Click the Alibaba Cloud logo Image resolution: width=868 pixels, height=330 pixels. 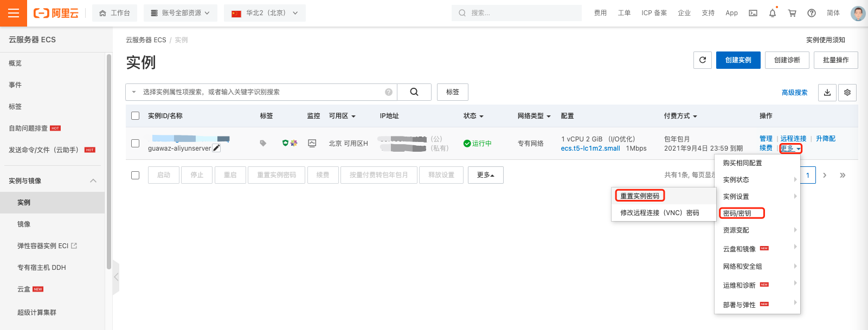(x=56, y=13)
